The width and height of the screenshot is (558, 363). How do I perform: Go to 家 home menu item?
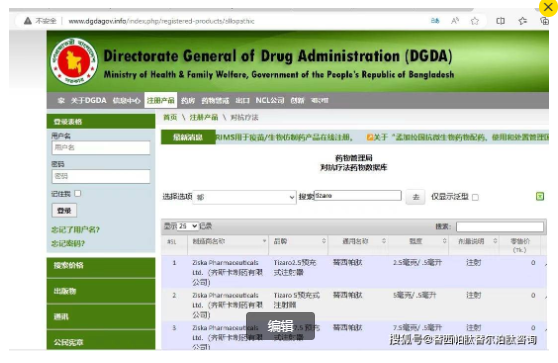pos(61,101)
